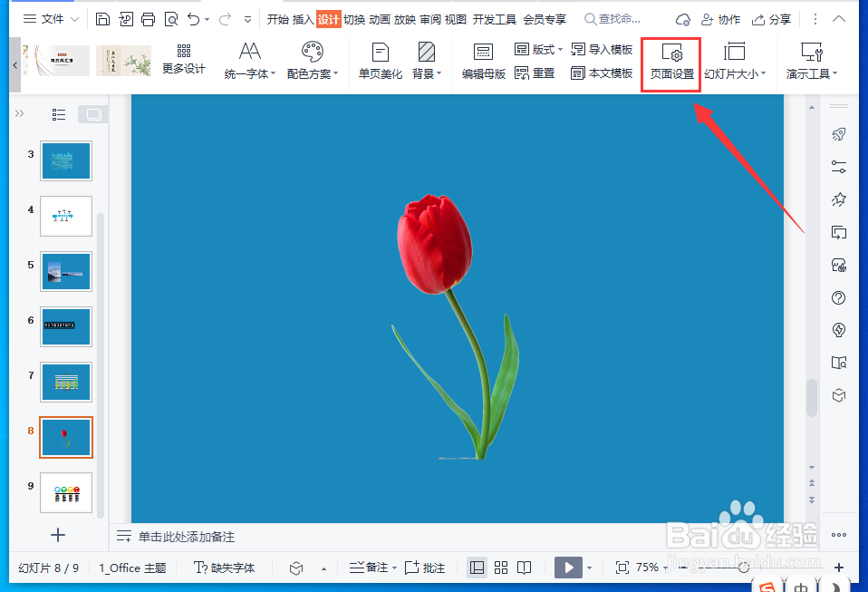The image size is (868, 592).
Task: Click the star icon in right sidebar
Action: 839,199
